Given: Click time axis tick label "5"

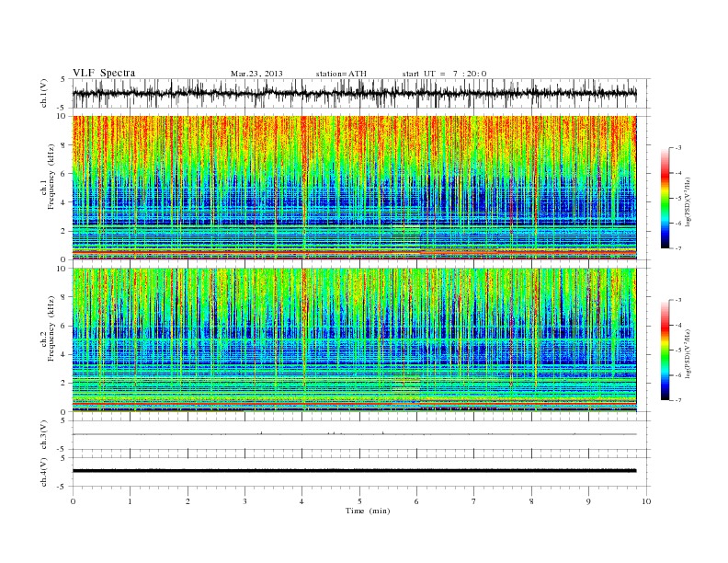Looking at the screenshot, I should point(359,501).
